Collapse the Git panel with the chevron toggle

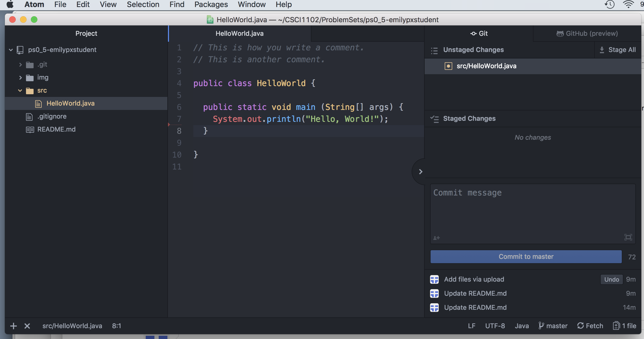(420, 172)
